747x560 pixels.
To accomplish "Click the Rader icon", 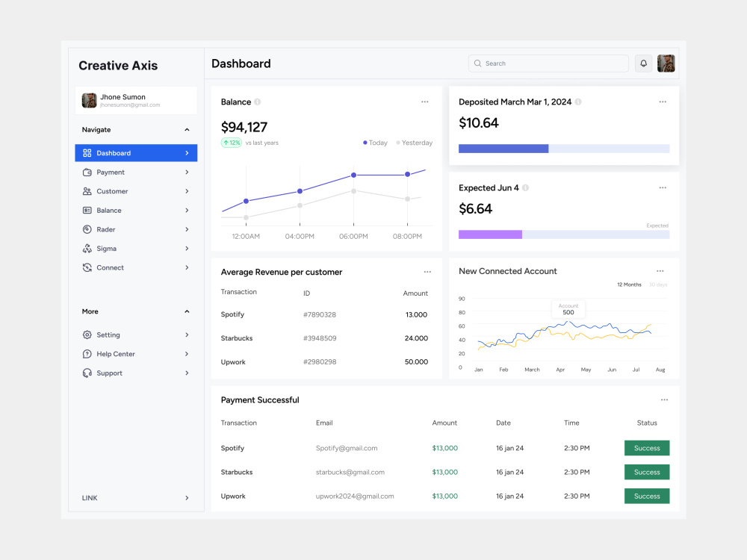I will click(x=87, y=229).
